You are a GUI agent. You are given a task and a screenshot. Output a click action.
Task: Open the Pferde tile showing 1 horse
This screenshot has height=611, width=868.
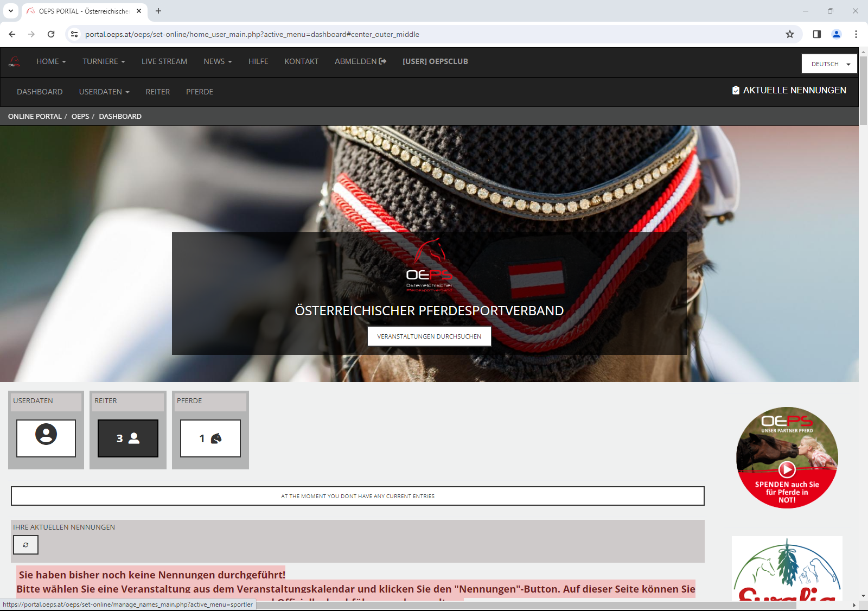[210, 438]
